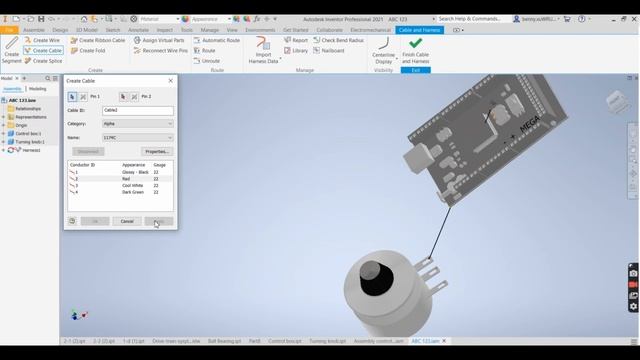
Task: Expand the Representations folder node
Action: [4, 117]
